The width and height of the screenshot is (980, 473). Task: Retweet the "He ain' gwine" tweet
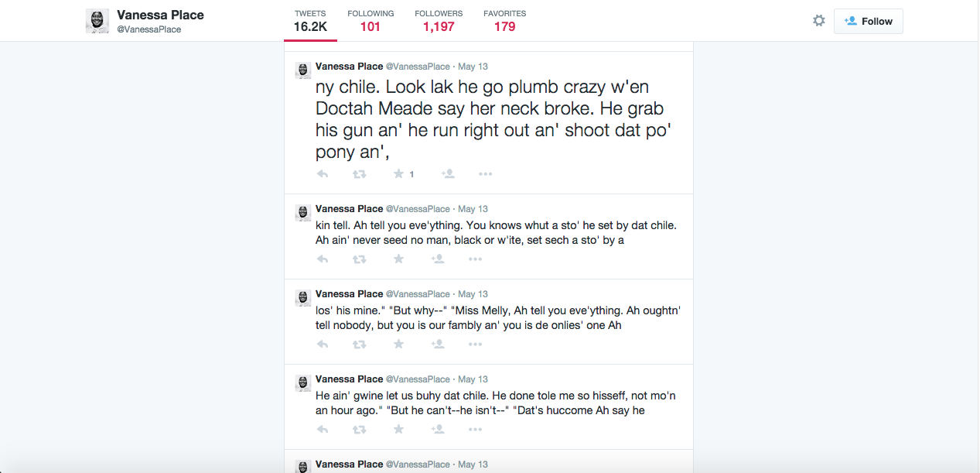360,430
